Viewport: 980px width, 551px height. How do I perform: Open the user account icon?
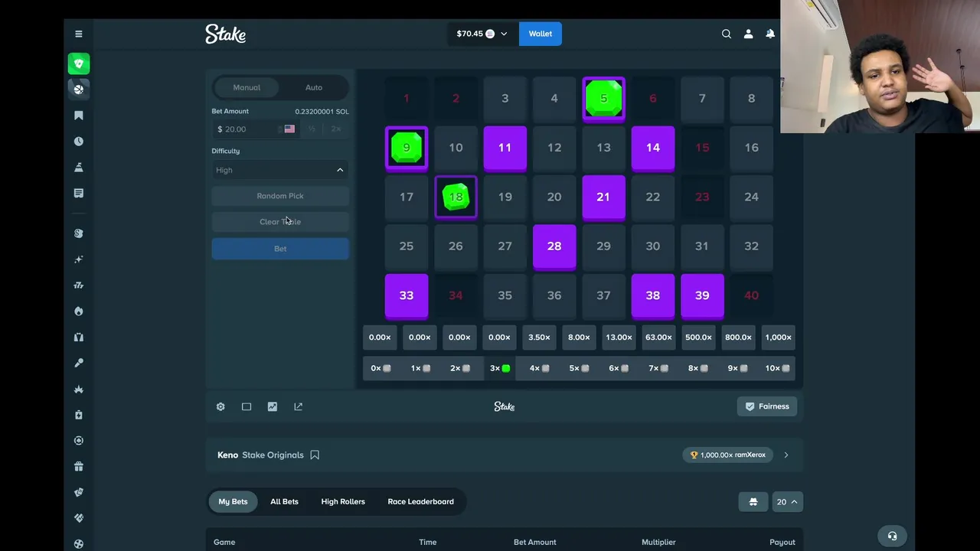point(748,34)
